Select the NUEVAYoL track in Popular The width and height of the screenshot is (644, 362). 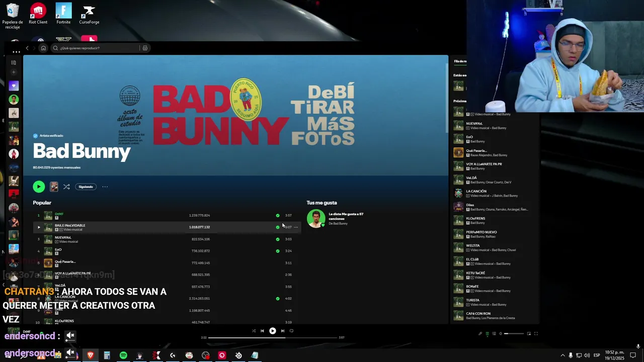(x=63, y=238)
